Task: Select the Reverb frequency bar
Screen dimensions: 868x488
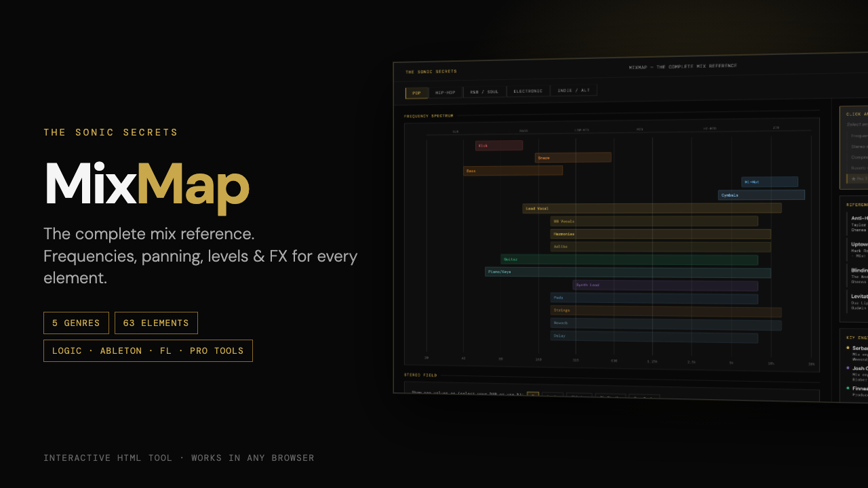Action: (666, 324)
